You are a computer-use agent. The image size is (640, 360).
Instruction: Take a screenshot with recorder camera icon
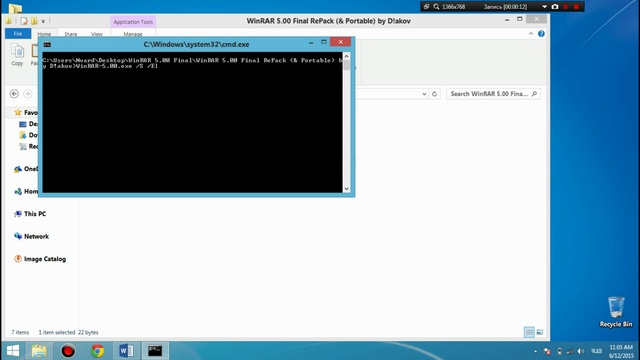point(555,7)
